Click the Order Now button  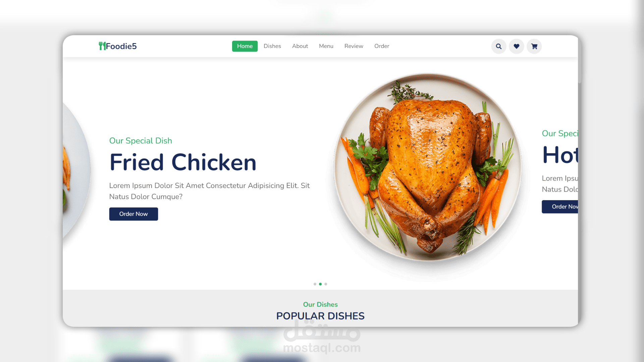133,214
